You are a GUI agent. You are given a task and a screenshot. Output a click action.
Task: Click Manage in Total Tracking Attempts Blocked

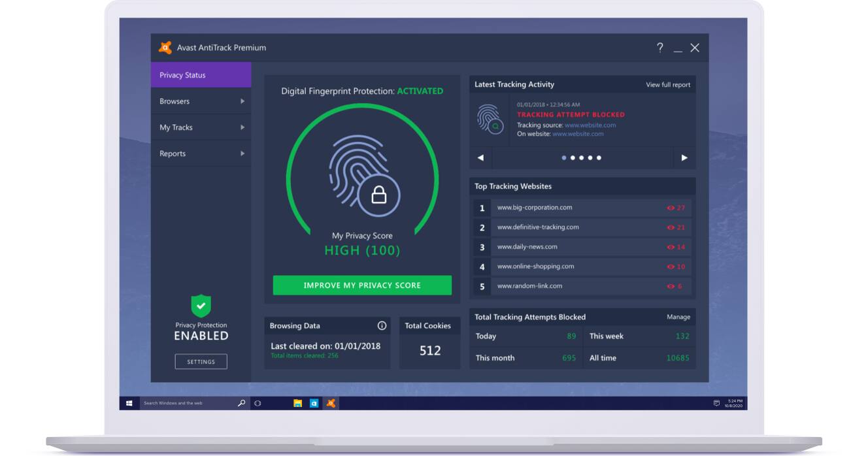click(x=678, y=317)
